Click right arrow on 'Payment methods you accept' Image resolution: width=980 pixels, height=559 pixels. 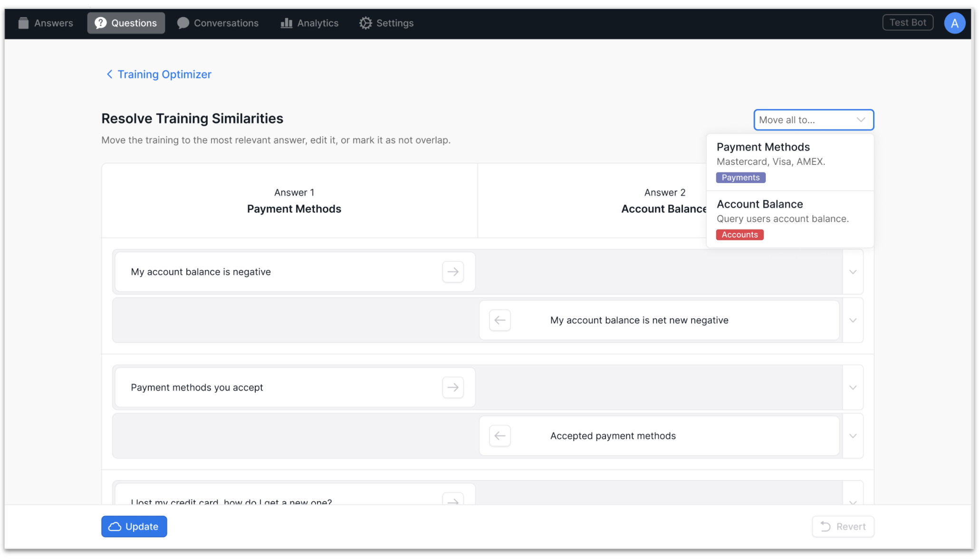[x=452, y=387]
